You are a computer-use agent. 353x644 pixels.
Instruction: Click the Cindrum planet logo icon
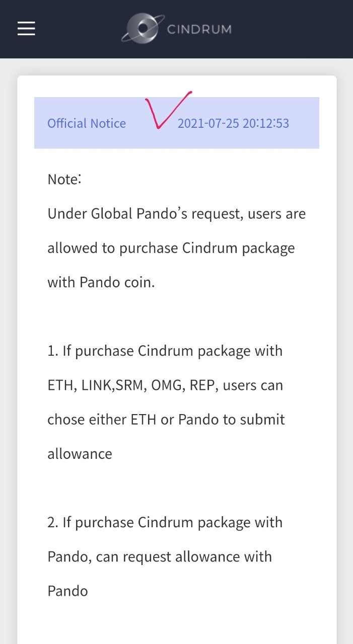click(x=143, y=28)
